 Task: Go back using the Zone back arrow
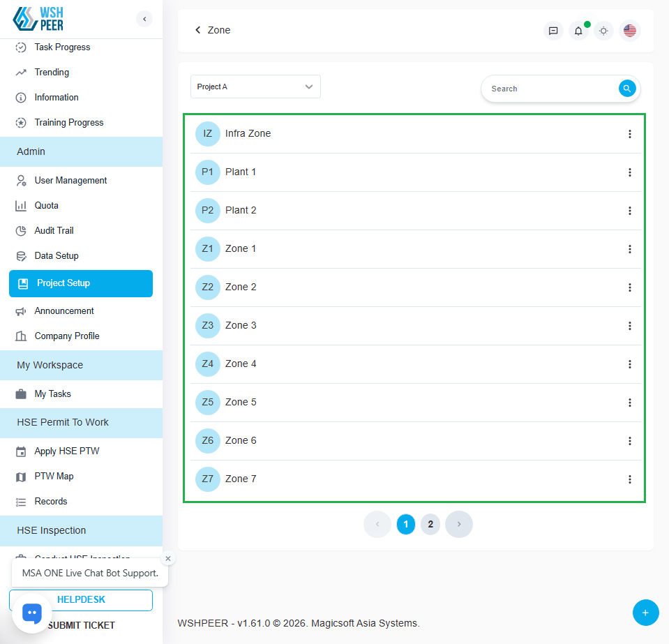[198, 30]
